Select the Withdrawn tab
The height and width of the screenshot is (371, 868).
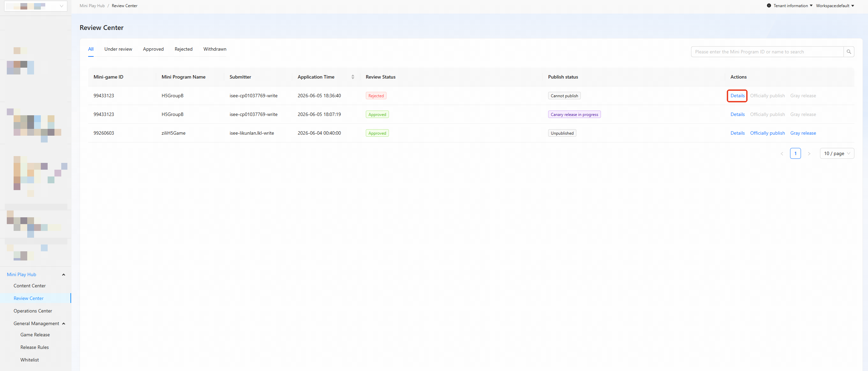[x=215, y=49]
